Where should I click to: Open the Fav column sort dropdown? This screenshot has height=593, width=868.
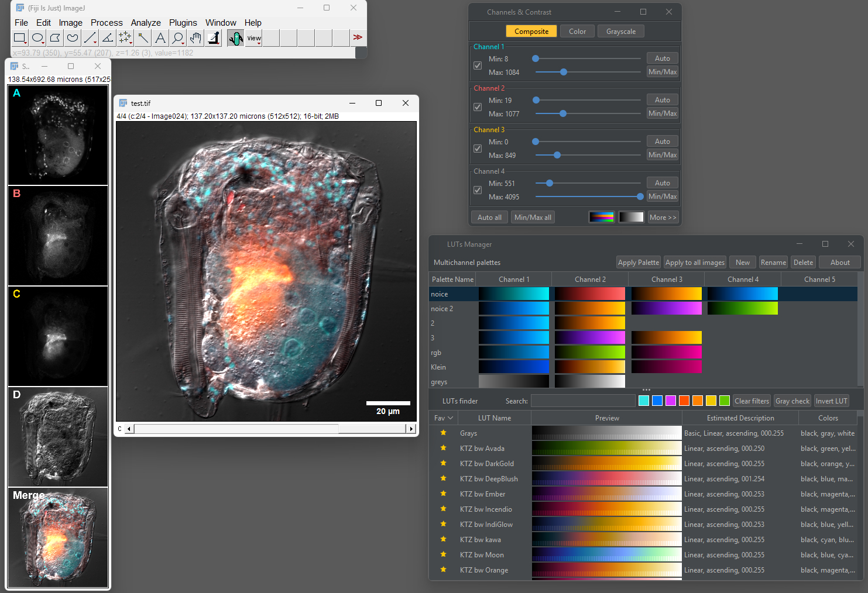(x=443, y=418)
